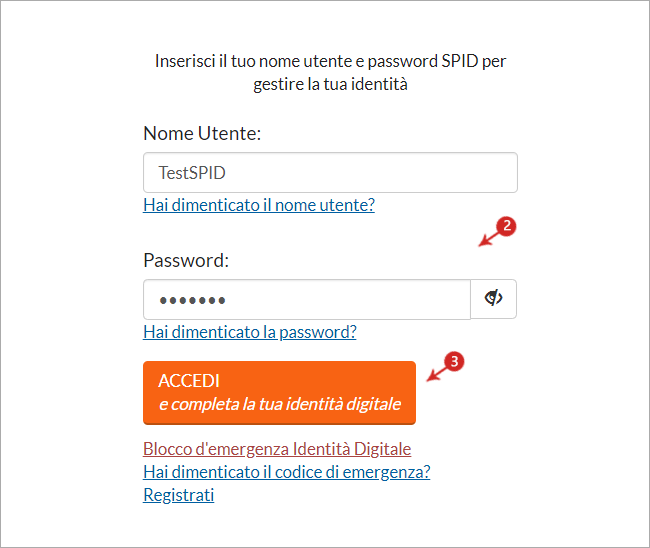Image resolution: width=650 pixels, height=548 pixels.
Task: Click the orange ACCEDI button
Action: pyautogui.click(x=279, y=393)
